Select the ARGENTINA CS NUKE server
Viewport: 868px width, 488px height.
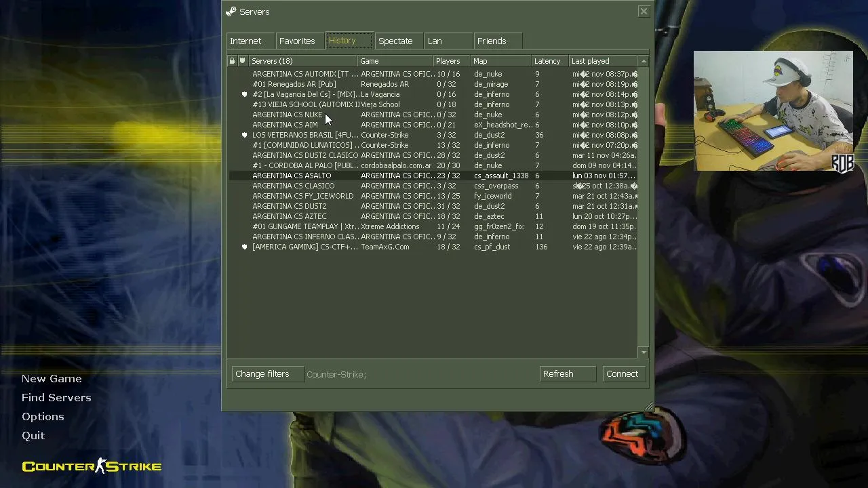coord(433,115)
